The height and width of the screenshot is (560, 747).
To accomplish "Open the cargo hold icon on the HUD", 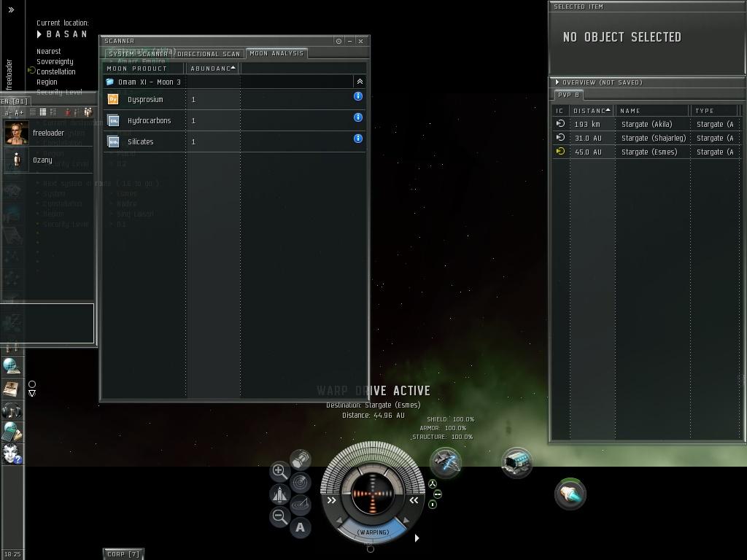I will (x=301, y=461).
